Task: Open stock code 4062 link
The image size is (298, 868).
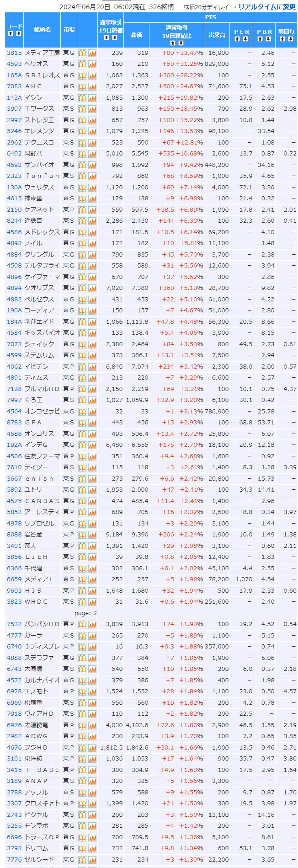Action: click(14, 367)
